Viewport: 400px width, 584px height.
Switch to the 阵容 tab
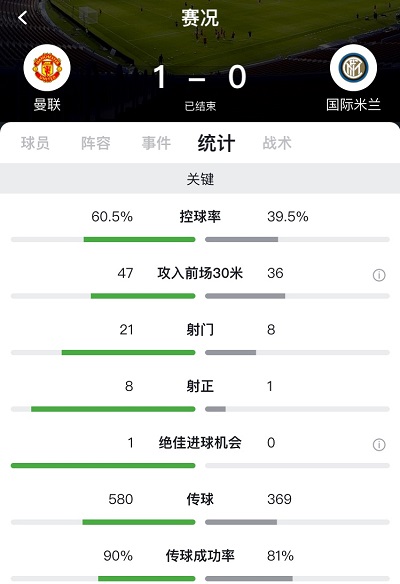(x=96, y=143)
